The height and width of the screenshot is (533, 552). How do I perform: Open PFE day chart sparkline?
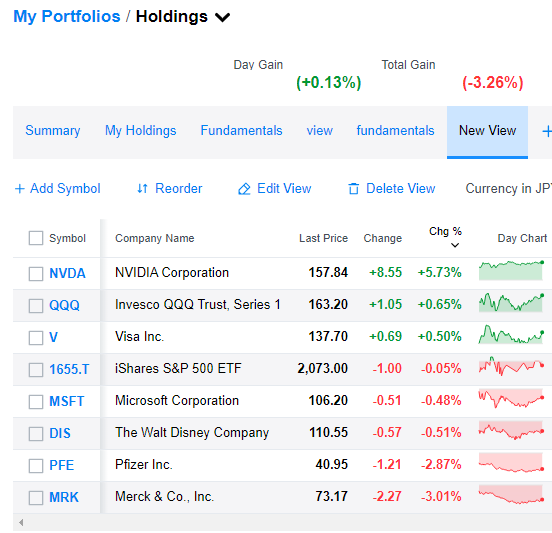click(511, 463)
